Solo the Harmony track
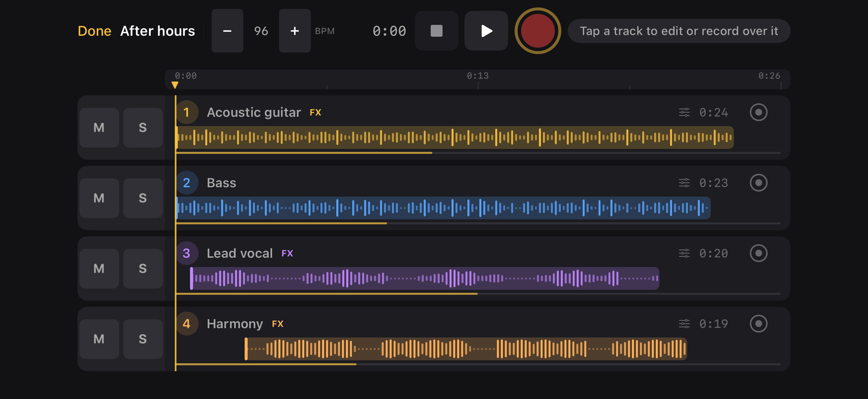Viewport: 868px width, 399px height. coord(143,339)
